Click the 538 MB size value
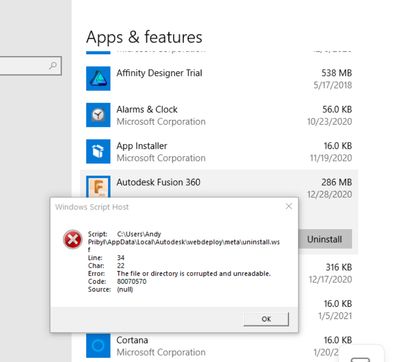Screen dimensions: 400x362 click(337, 73)
